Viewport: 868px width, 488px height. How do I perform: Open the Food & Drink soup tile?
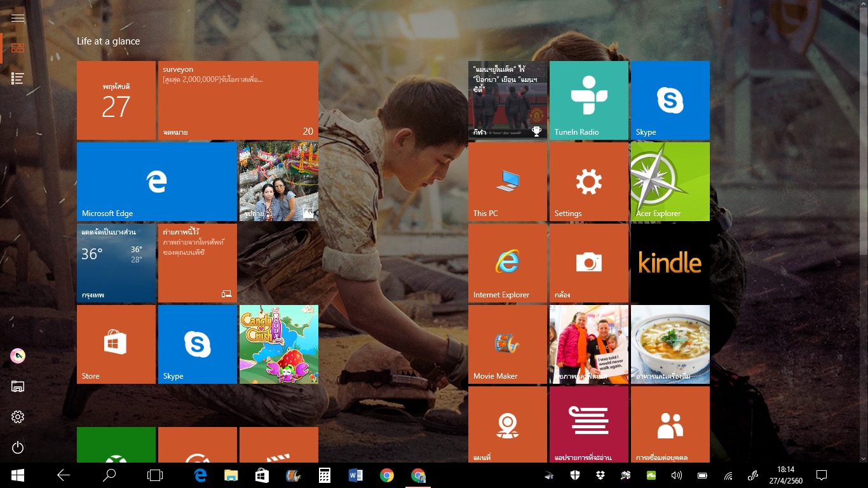point(670,344)
